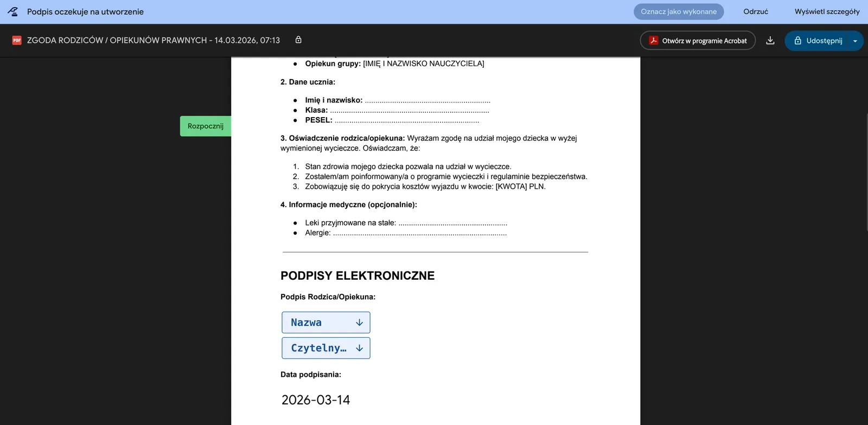Image resolution: width=868 pixels, height=425 pixels.
Task: Click the Czytelny… signature field
Action: pyautogui.click(x=326, y=348)
